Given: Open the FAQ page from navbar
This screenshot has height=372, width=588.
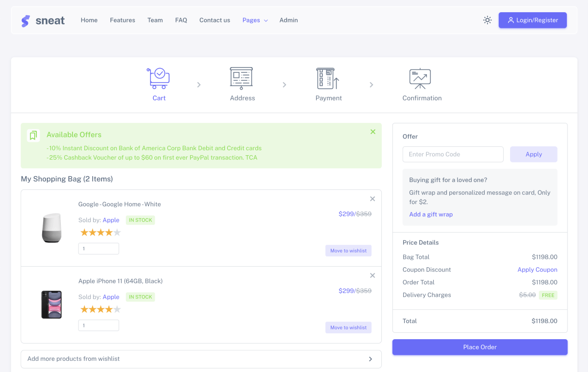Looking at the screenshot, I should pyautogui.click(x=181, y=20).
